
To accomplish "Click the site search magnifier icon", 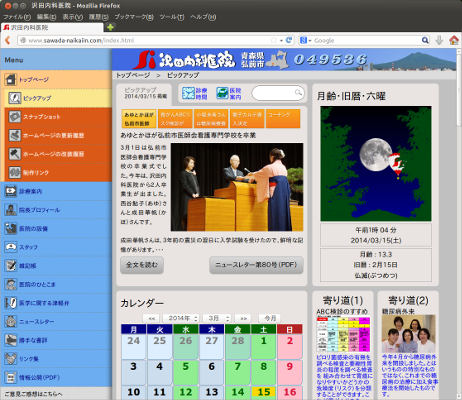I will (298, 93).
